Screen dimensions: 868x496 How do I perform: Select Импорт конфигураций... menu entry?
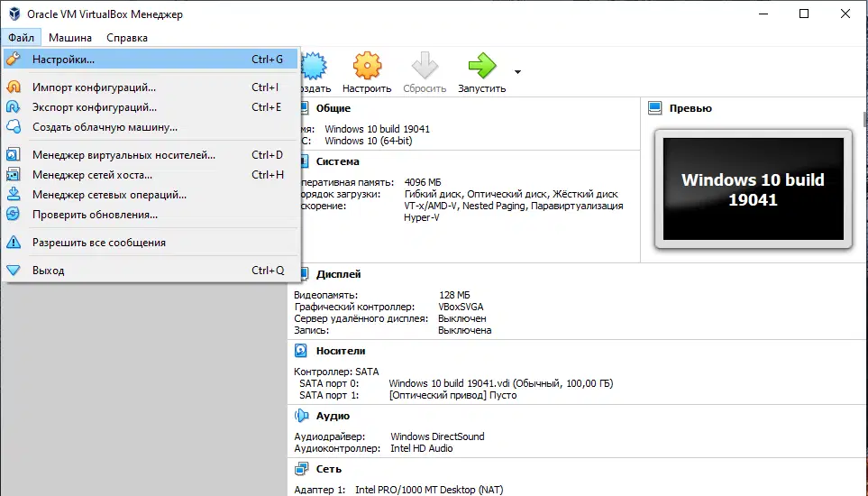tap(151, 87)
